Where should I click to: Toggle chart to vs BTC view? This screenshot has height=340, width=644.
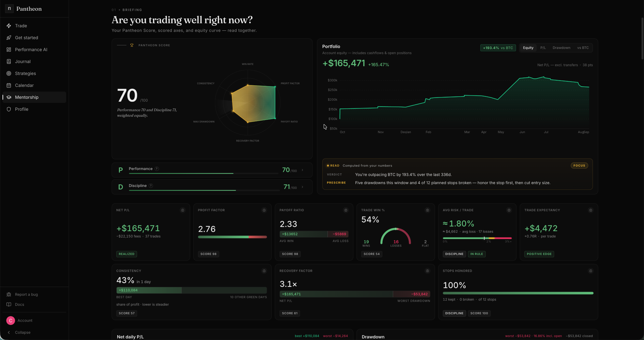click(583, 48)
